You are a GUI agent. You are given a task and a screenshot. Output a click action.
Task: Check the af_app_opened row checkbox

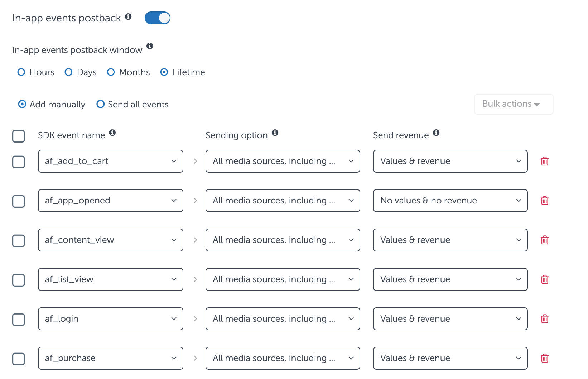pos(19,201)
